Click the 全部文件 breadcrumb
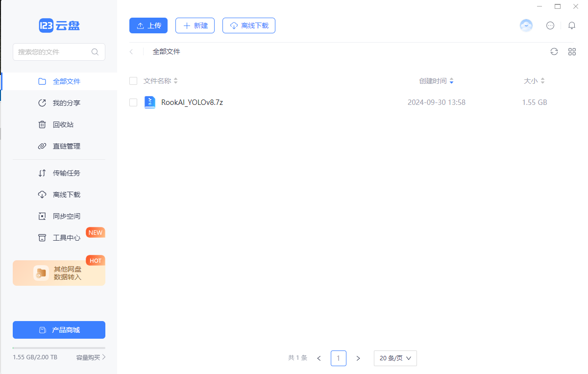This screenshot has height=374, width=588. (167, 51)
